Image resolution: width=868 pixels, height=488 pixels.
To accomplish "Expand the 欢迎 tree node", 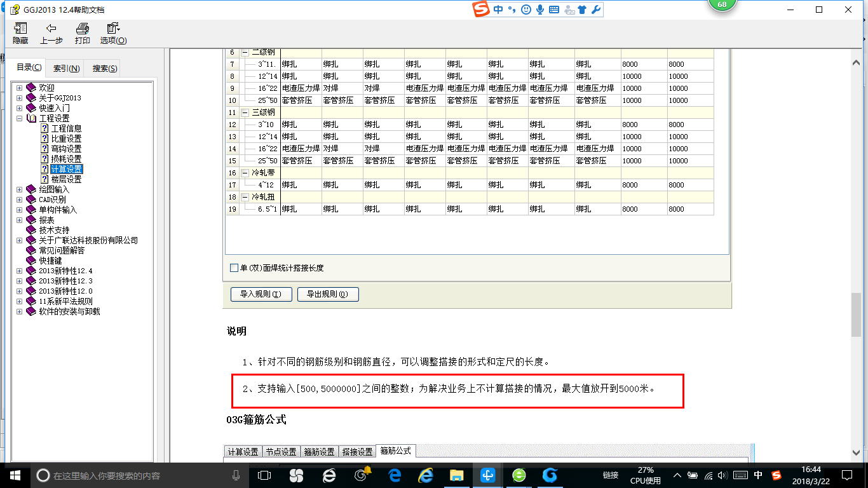I will pyautogui.click(x=19, y=88).
